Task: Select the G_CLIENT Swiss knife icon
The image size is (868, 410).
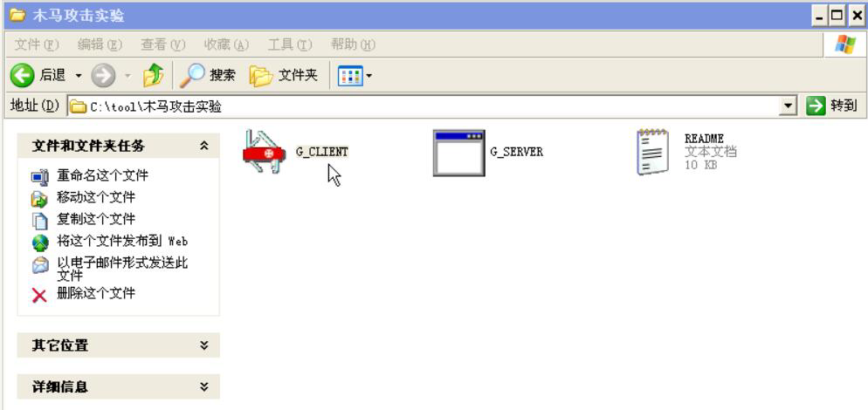Action: pyautogui.click(x=264, y=152)
